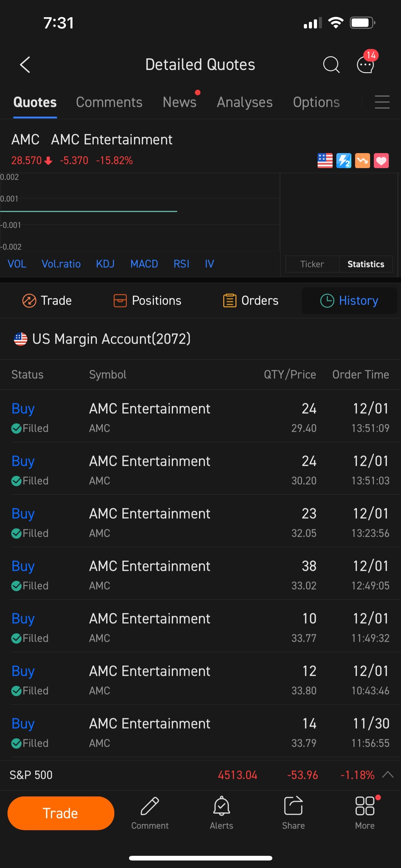Viewport: 401px width, 868px height.
Task: Tap the Orders clipboard icon
Action: tap(230, 301)
